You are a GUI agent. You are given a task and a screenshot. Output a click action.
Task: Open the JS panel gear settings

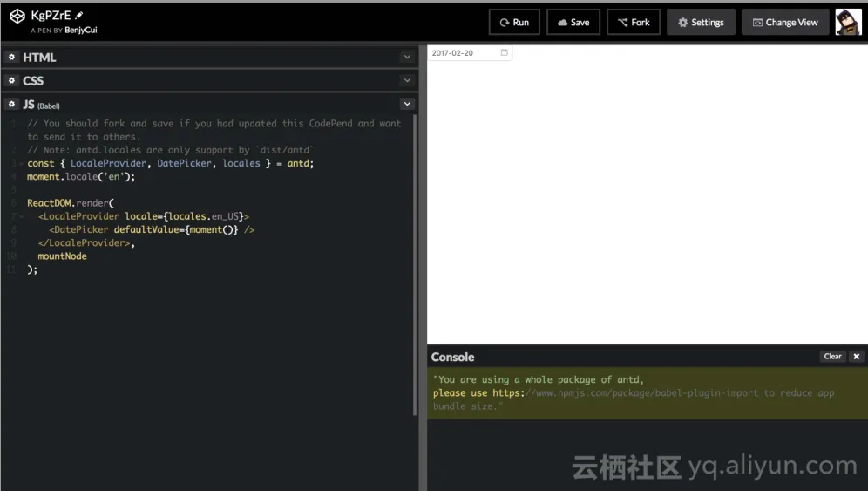pos(11,104)
